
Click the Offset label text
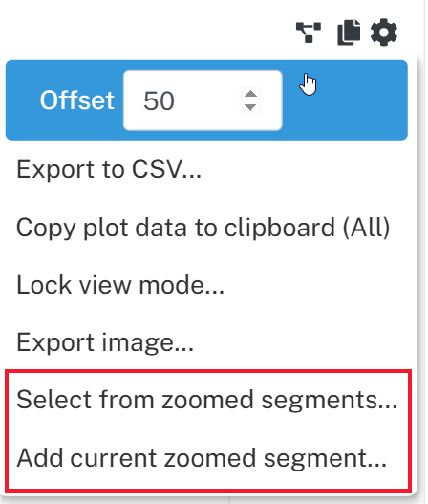pyautogui.click(x=77, y=100)
